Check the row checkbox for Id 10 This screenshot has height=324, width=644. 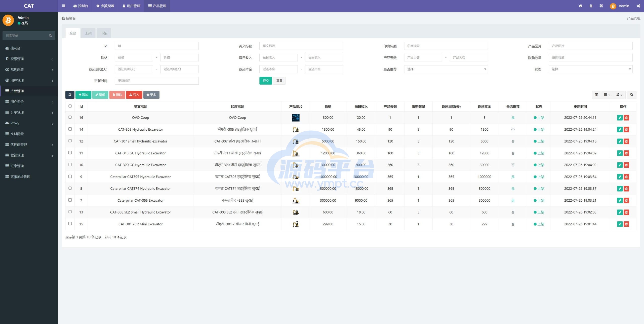70,164
